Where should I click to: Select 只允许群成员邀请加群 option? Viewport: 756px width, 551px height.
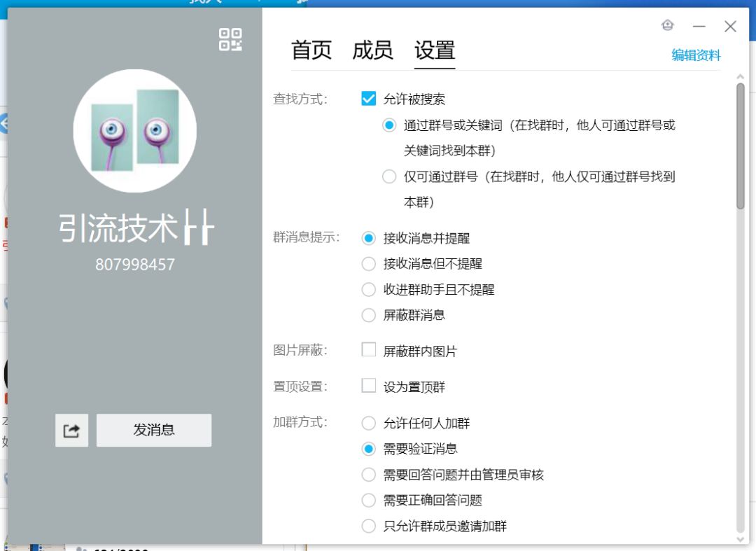368,526
